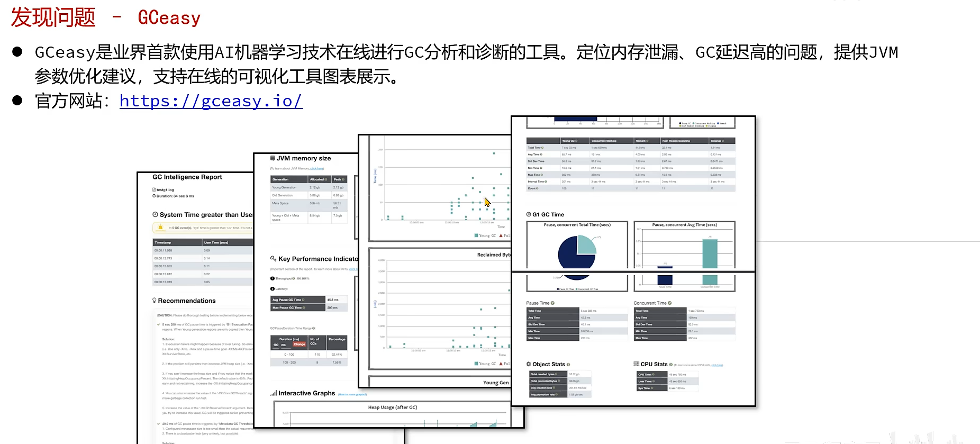The image size is (980, 444).
Task: Click the G1 GC Time circle icon
Action: coord(529,214)
